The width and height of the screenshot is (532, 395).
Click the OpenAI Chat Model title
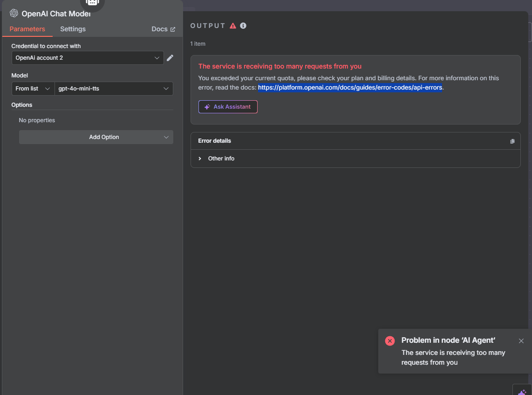point(56,14)
